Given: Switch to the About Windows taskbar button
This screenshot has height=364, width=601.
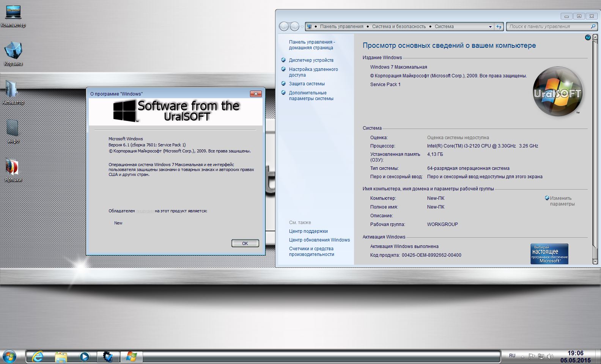Looking at the screenshot, I should coord(132,356).
